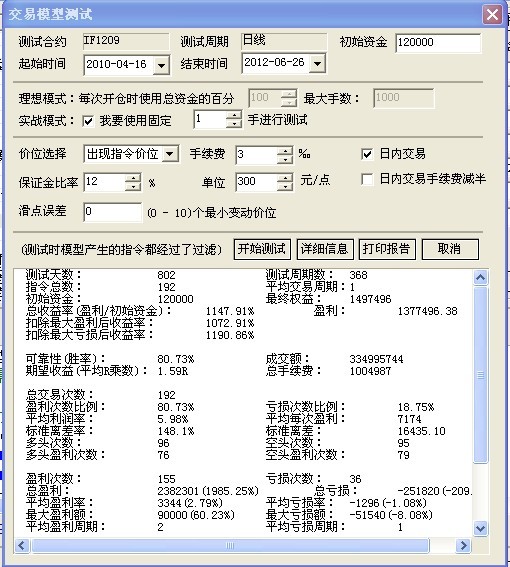Select the 总收益率 value 1147.91%
Viewport: 510px width, 567px height.
(230, 311)
